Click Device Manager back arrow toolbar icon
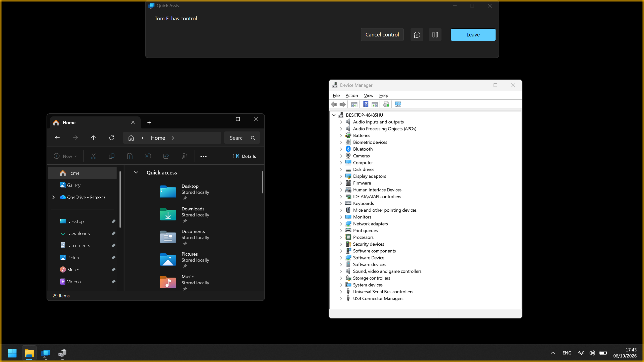This screenshot has height=362, width=644. coord(334,104)
